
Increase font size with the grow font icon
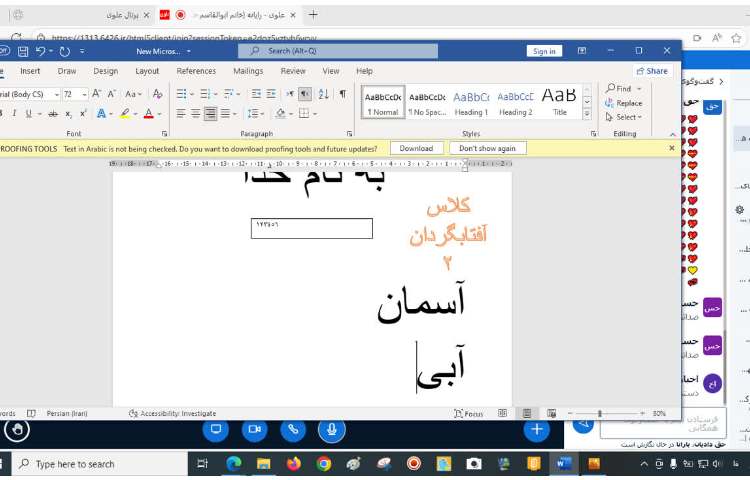[97, 94]
